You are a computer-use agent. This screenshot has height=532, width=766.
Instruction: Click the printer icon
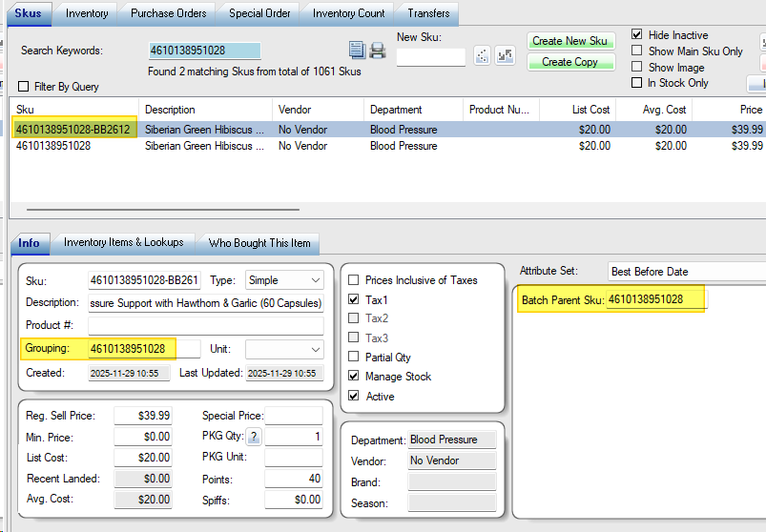(x=377, y=51)
